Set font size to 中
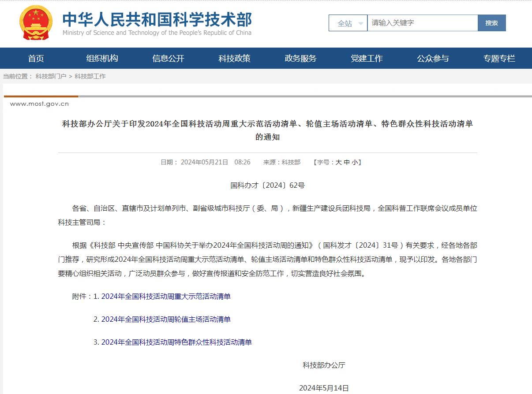This screenshot has width=532, height=394. point(347,162)
